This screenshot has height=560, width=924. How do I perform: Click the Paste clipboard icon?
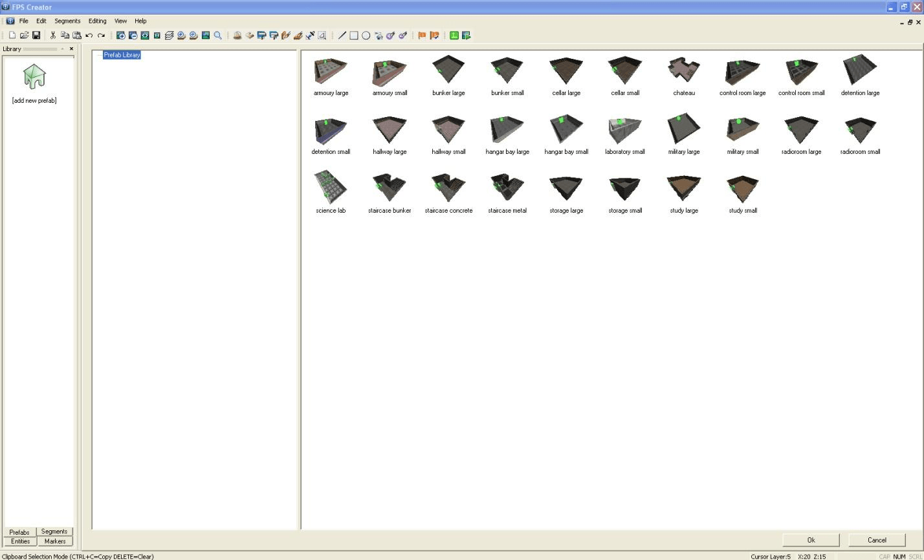[77, 36]
